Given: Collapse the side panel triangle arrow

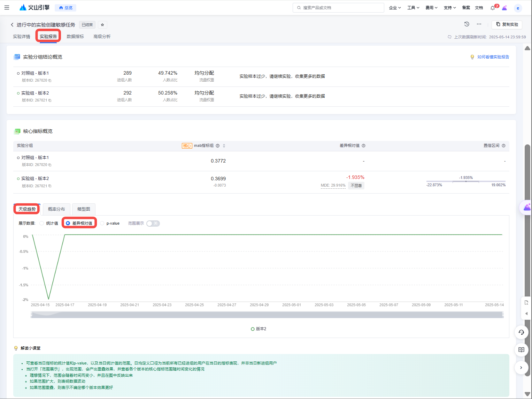Looking at the screenshot, I should click(526, 314).
